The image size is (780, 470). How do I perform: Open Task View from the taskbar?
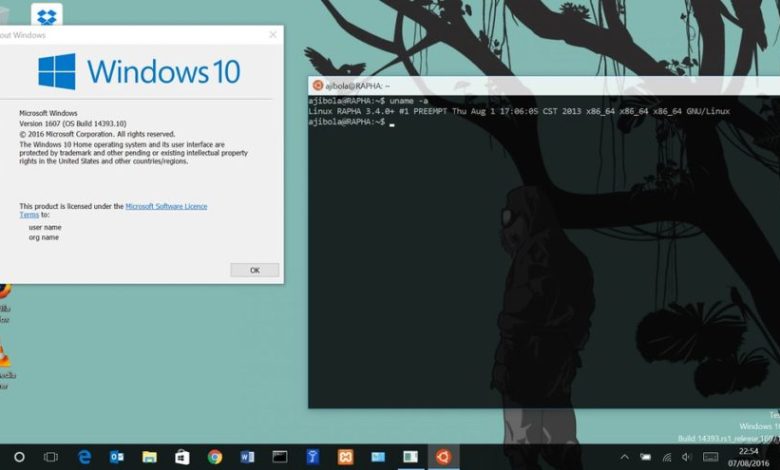[x=50, y=457]
